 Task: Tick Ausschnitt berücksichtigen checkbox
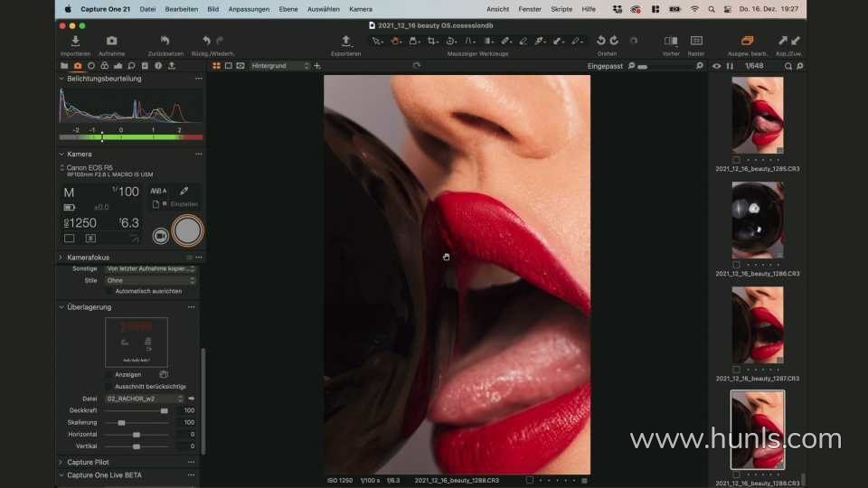coord(109,386)
